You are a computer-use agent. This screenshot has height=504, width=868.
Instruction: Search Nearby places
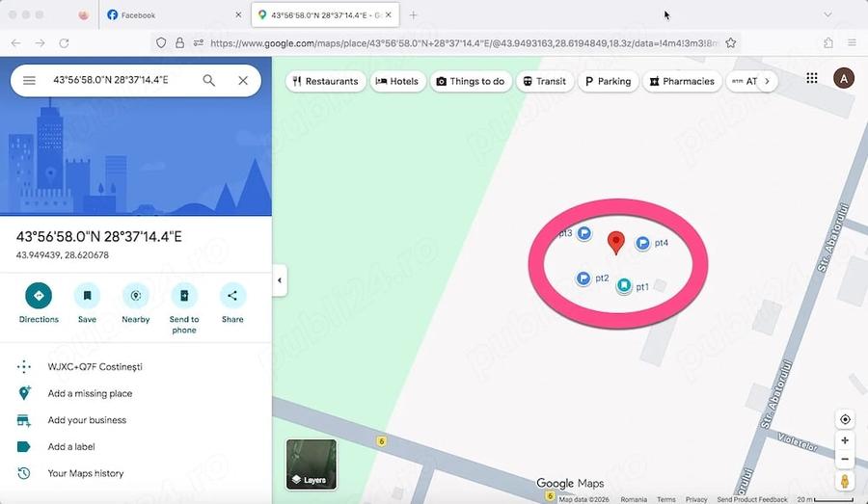point(136,303)
